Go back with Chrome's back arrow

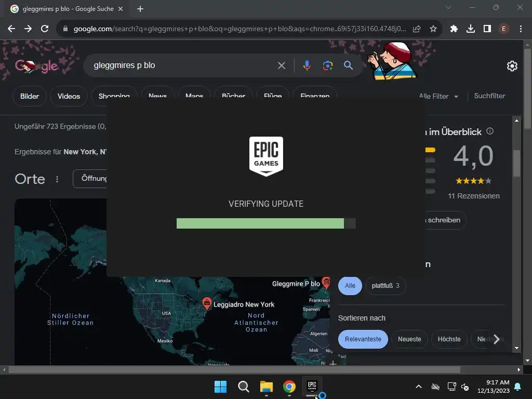pos(11,29)
